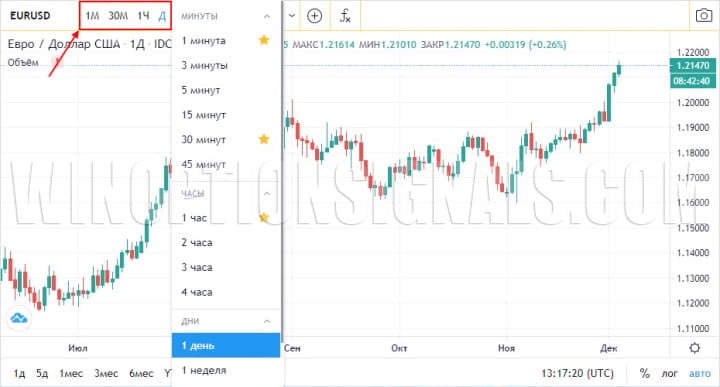This screenshot has height=387, width=720.
Task: Toggle favorite star for 1 час
Action: point(264,217)
